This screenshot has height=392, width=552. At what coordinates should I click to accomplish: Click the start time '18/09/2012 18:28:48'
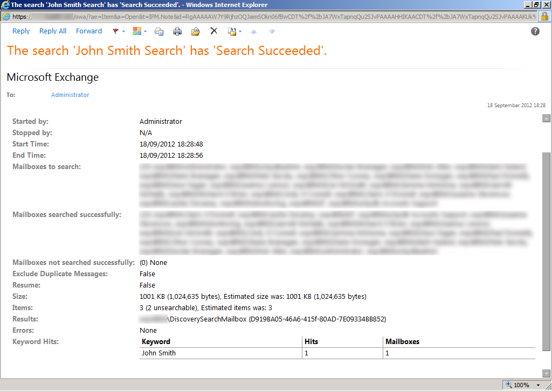[171, 144]
